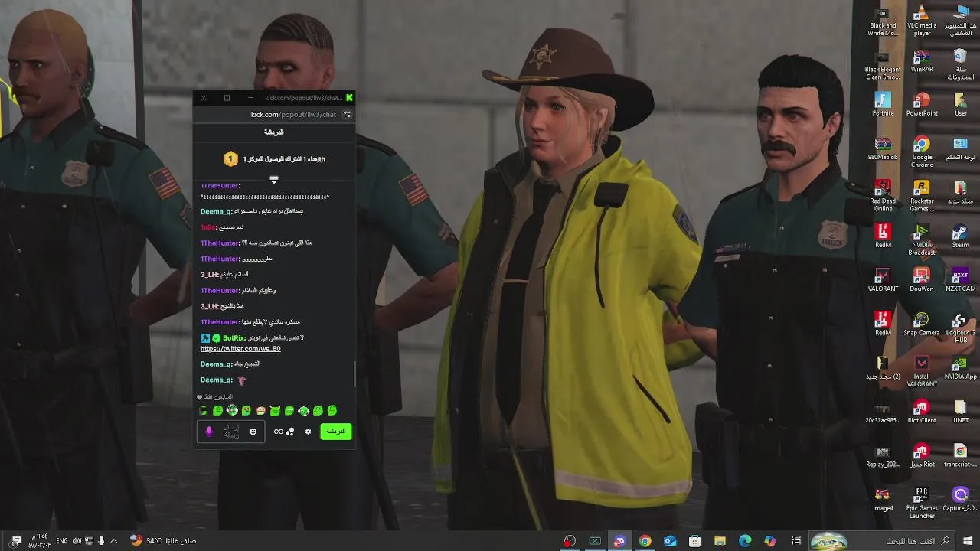980x551 pixels.
Task: Select the Logitech G HUB desktop icon
Action: 960,328
